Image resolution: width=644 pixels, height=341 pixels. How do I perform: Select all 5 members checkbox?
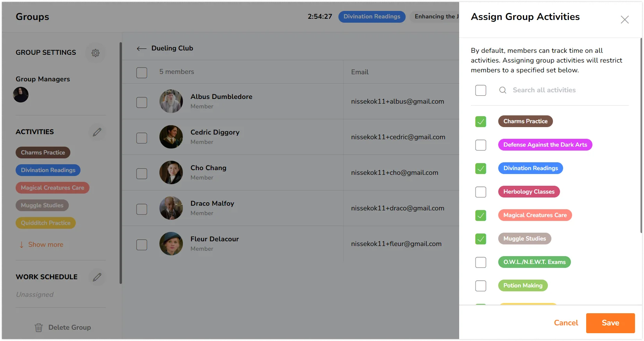[141, 73]
